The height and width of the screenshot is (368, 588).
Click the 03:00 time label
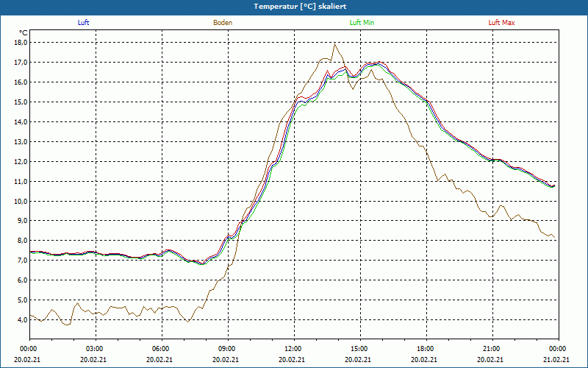point(93,349)
